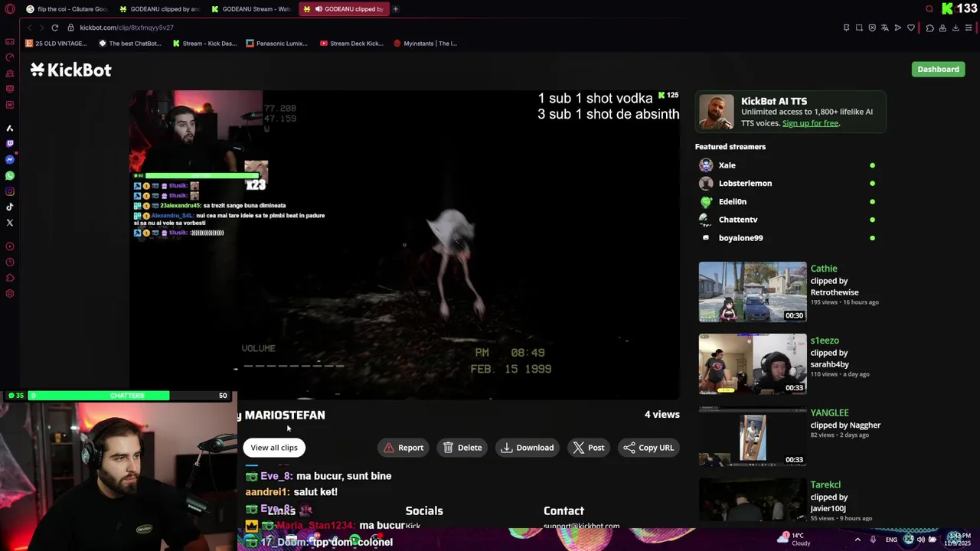980x551 pixels.
Task: Open the YANGLEE clip thumbnail
Action: pyautogui.click(x=753, y=436)
